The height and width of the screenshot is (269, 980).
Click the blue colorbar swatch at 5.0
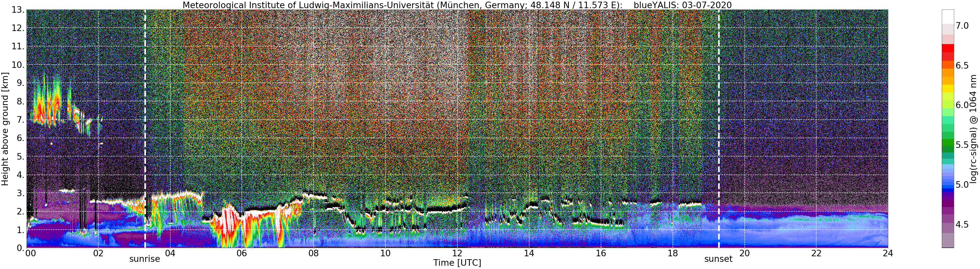(948, 184)
